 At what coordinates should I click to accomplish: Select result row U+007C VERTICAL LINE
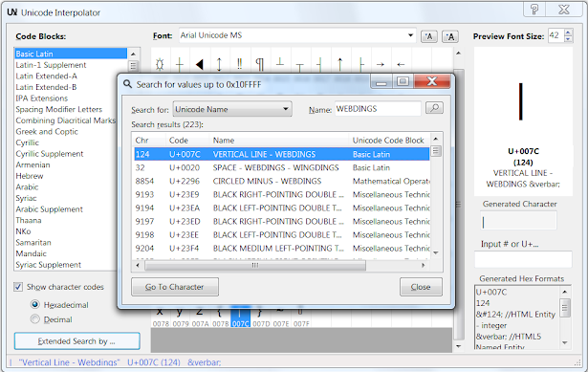pyautogui.click(x=282, y=154)
